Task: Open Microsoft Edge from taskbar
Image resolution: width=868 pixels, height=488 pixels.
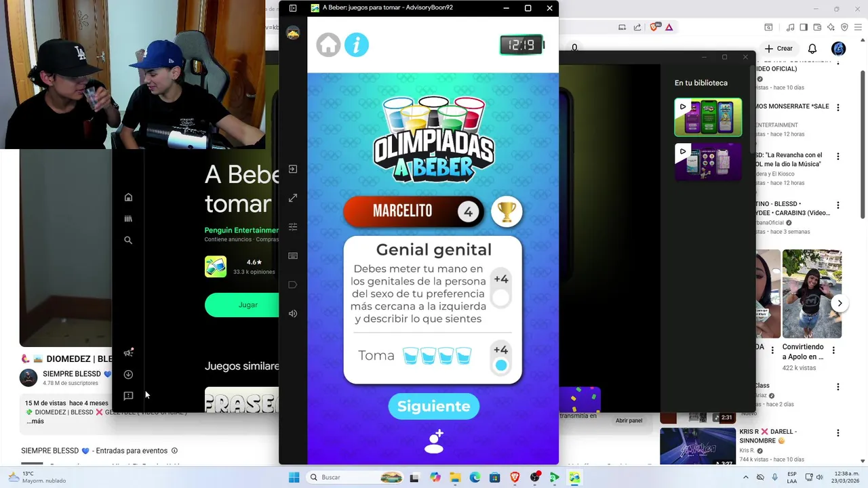Action: (475, 477)
